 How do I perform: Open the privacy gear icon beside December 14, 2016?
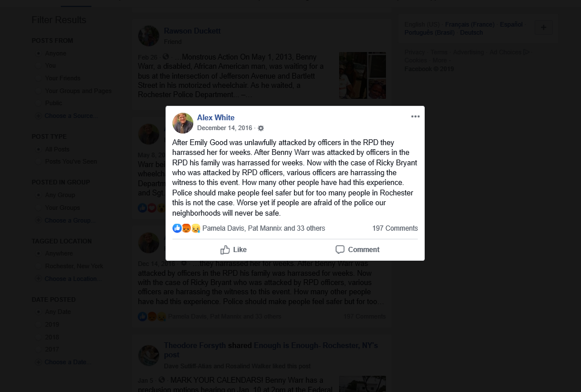[x=261, y=128]
